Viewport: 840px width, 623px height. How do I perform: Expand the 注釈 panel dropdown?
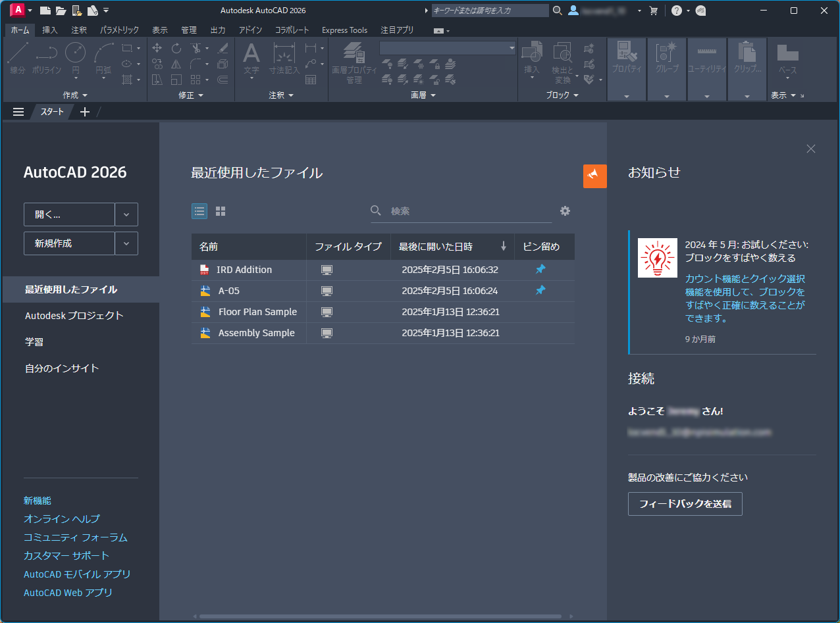coord(281,95)
